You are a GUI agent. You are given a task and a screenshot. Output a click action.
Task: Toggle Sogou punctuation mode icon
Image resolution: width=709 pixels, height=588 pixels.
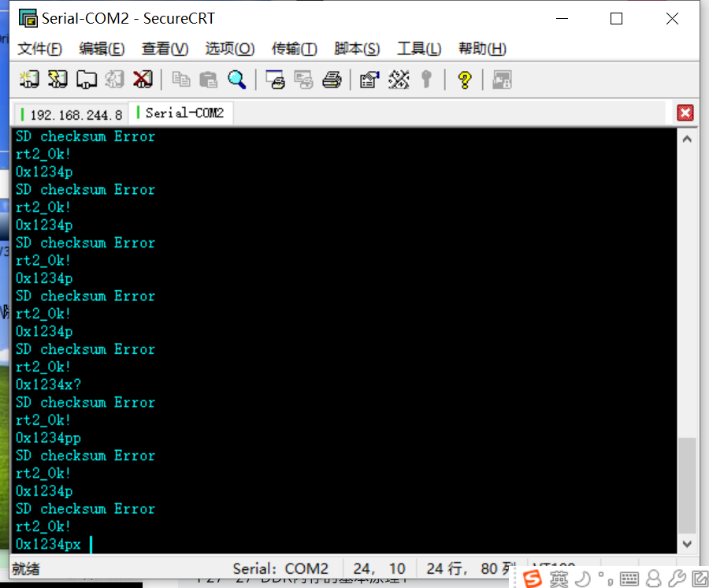[606, 579]
